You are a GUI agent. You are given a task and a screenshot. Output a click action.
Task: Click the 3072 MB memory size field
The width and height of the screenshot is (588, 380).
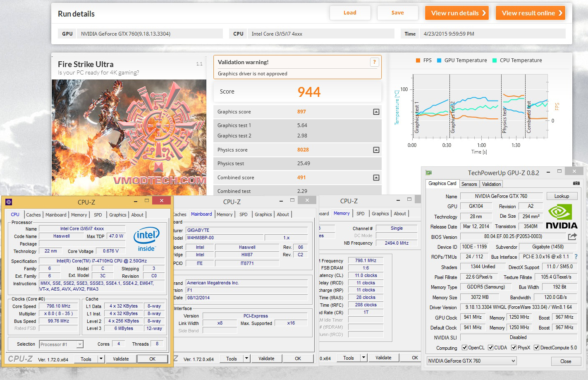coord(480,297)
